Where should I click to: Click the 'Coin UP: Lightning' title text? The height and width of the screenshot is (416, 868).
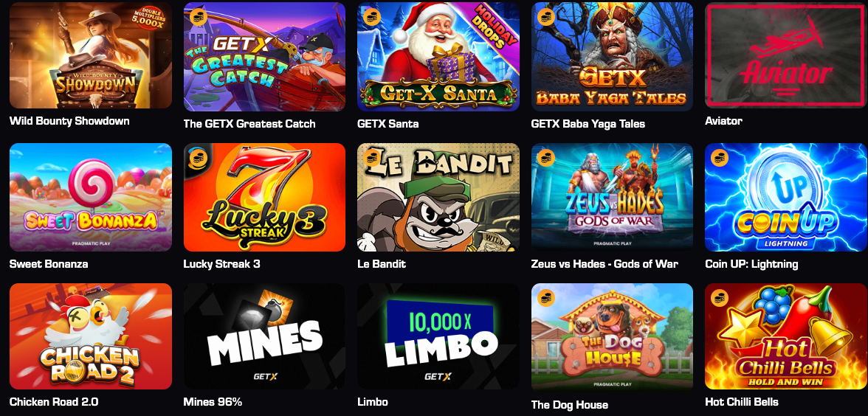[x=751, y=264]
